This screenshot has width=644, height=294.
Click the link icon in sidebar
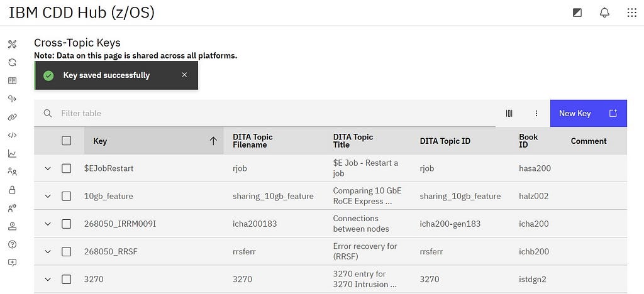point(12,117)
